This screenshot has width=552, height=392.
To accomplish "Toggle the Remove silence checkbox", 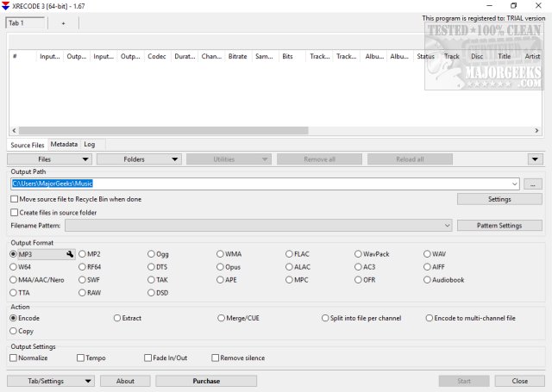I will click(x=216, y=358).
